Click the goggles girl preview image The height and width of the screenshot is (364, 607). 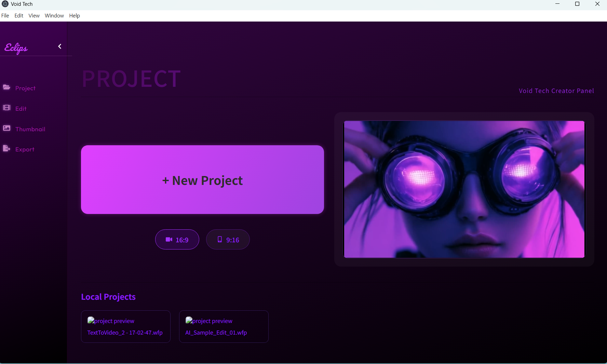(464, 189)
